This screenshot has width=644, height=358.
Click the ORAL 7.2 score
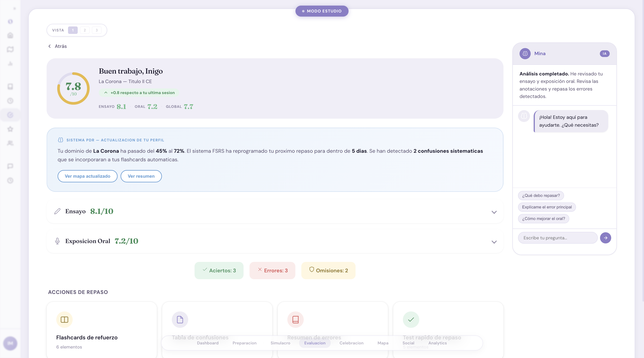(x=146, y=107)
